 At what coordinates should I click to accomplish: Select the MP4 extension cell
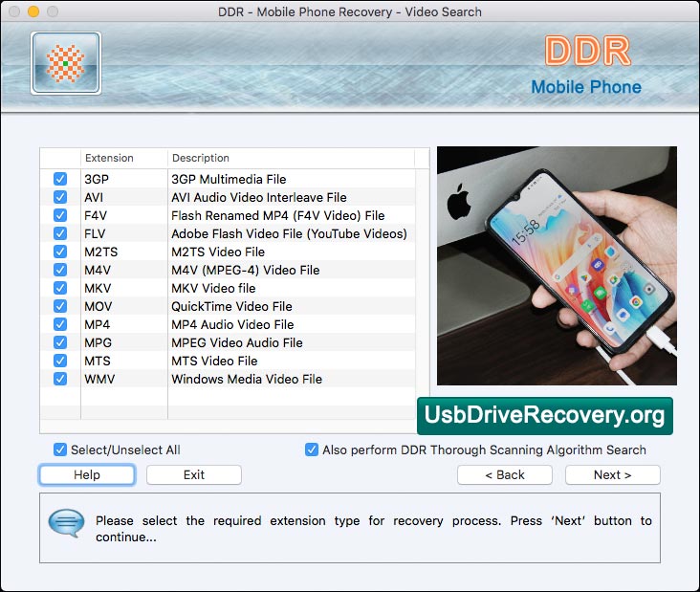124,324
